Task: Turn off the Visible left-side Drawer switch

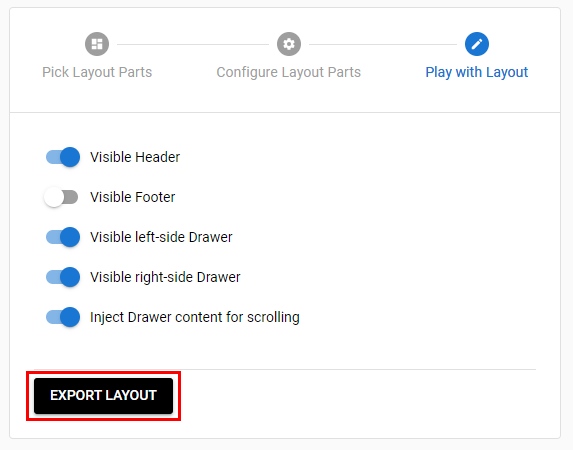Action: tap(62, 237)
